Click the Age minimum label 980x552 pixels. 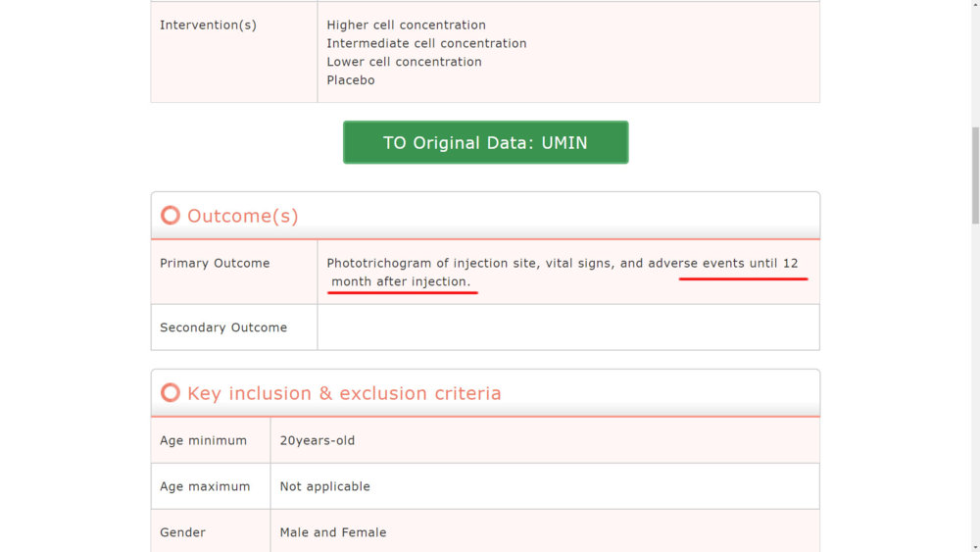(x=203, y=440)
